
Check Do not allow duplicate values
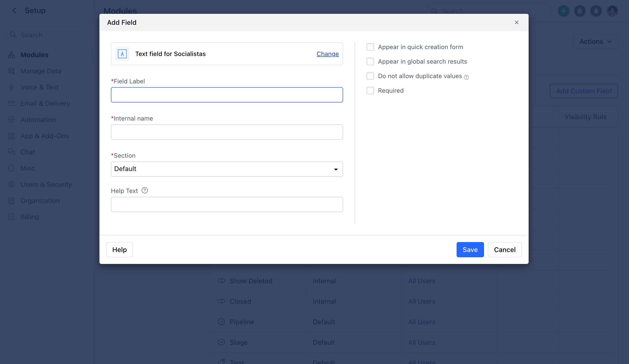point(370,76)
